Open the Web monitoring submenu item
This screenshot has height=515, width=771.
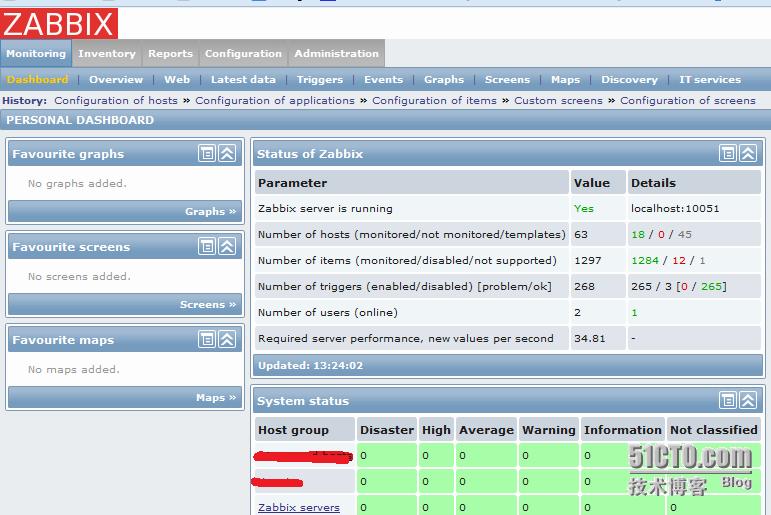click(x=177, y=79)
